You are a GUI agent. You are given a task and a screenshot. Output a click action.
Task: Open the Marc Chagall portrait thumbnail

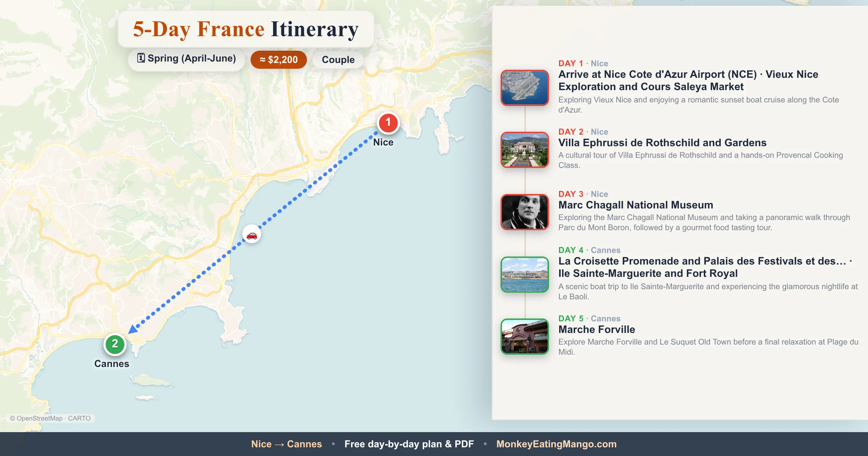pyautogui.click(x=525, y=212)
